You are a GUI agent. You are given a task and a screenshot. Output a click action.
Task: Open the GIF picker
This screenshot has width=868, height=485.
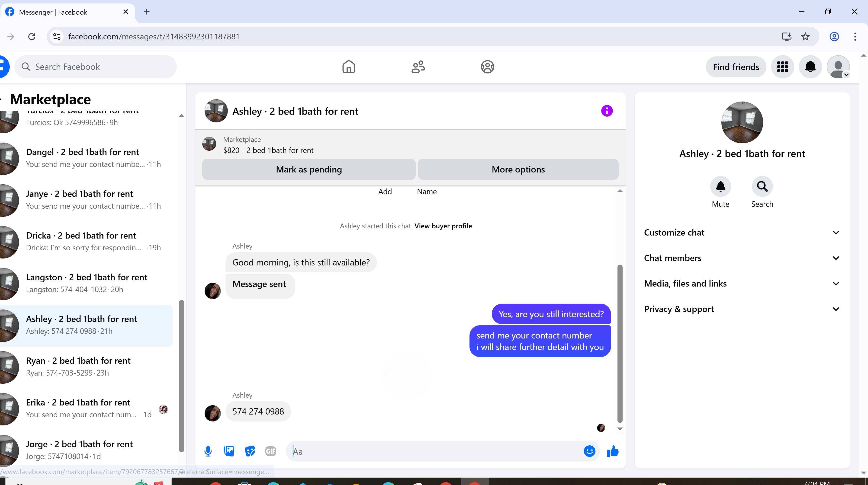270,451
